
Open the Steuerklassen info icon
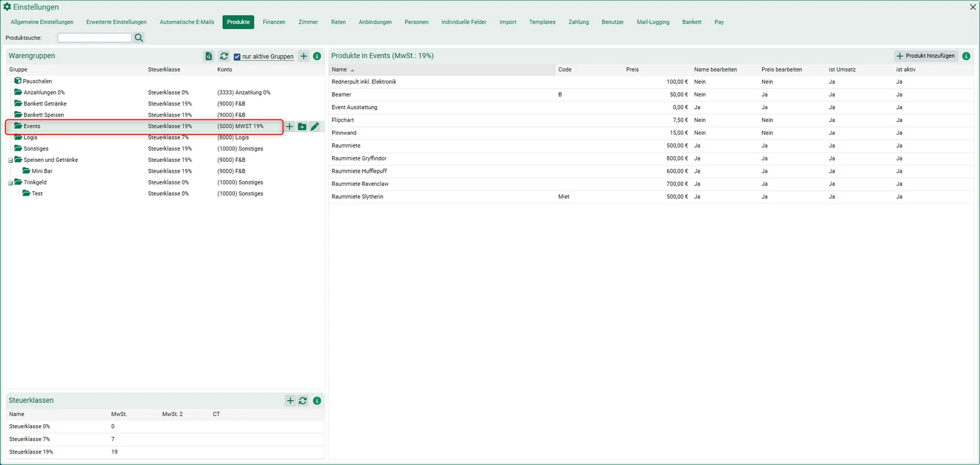(317, 401)
